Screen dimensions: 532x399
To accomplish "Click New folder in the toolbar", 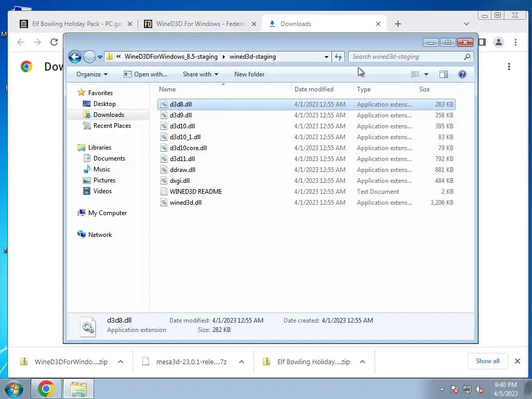I will (x=249, y=74).
